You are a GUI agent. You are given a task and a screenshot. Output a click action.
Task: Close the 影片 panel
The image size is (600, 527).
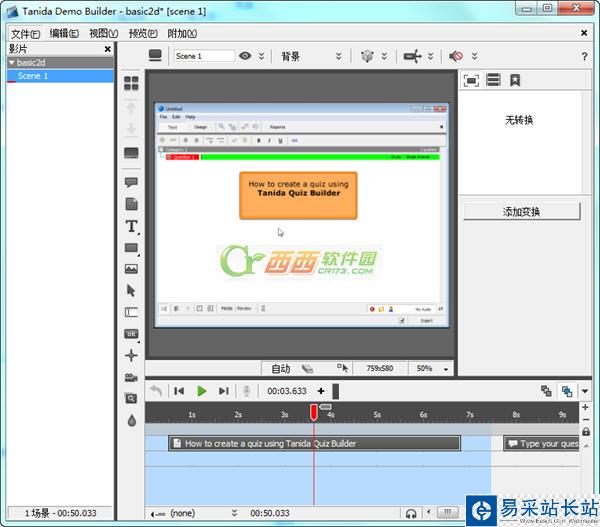click(x=108, y=49)
